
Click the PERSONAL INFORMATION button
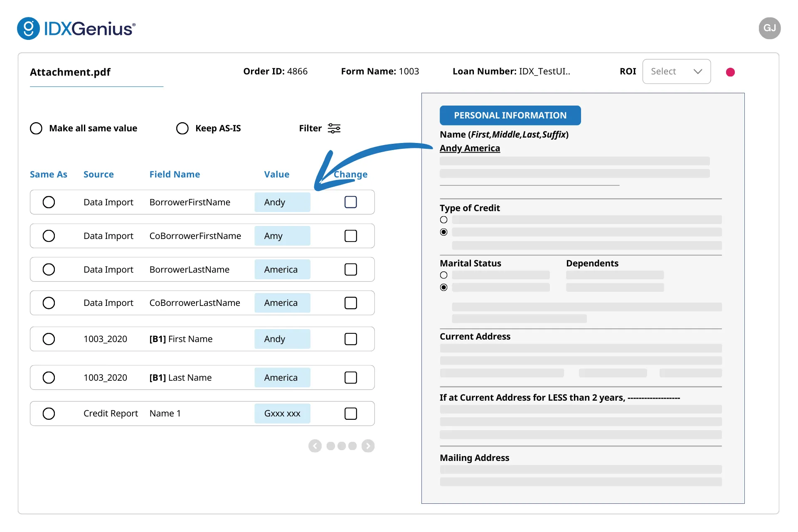[x=510, y=115]
